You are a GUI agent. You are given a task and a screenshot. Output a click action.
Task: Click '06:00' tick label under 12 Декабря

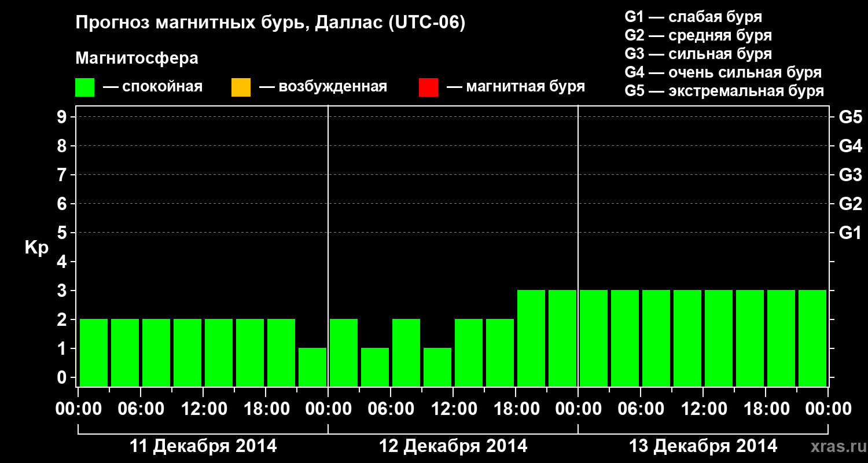click(391, 409)
